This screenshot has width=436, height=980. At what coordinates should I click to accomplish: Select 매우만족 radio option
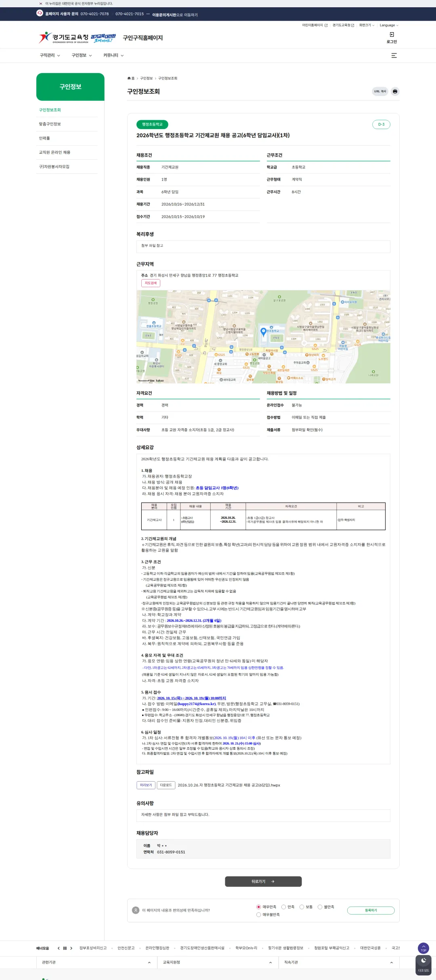(x=258, y=907)
